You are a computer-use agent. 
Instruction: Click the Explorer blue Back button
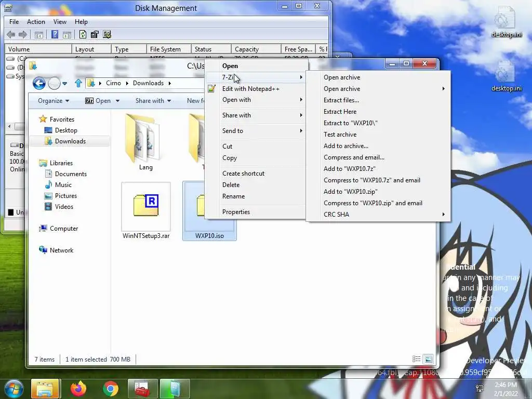coord(39,83)
